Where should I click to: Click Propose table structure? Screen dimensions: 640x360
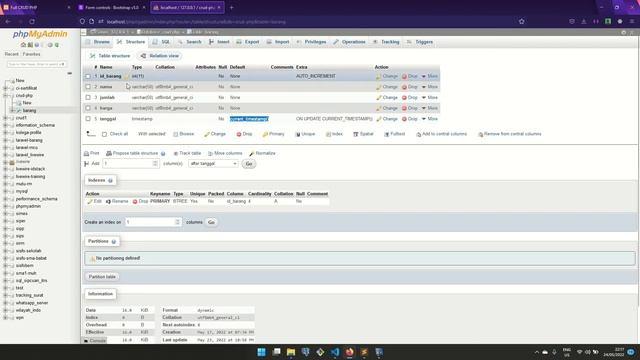pos(132,153)
